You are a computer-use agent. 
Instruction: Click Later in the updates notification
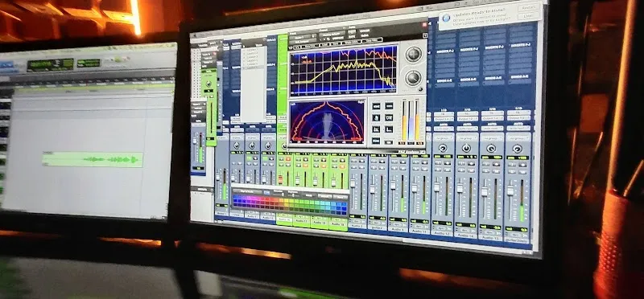tap(528, 16)
